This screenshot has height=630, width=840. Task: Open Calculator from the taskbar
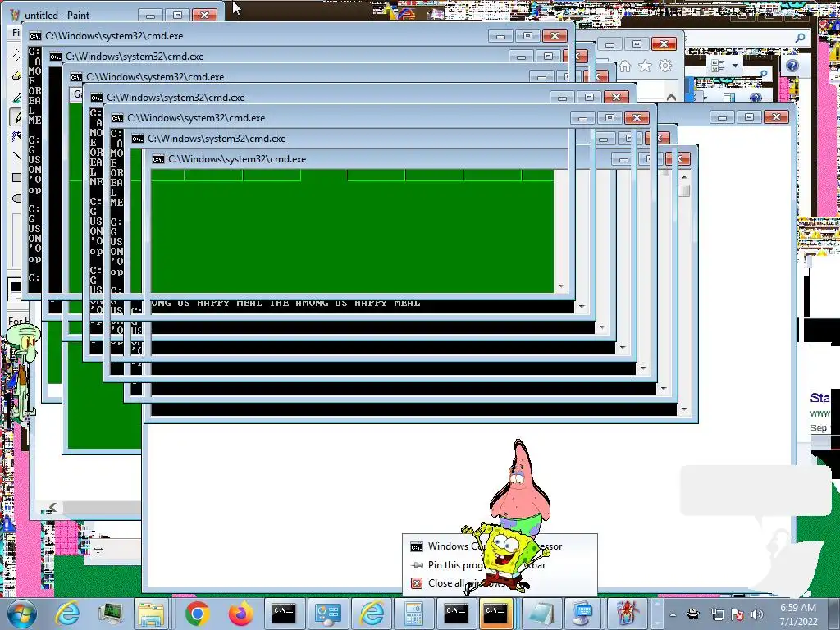[x=413, y=614]
